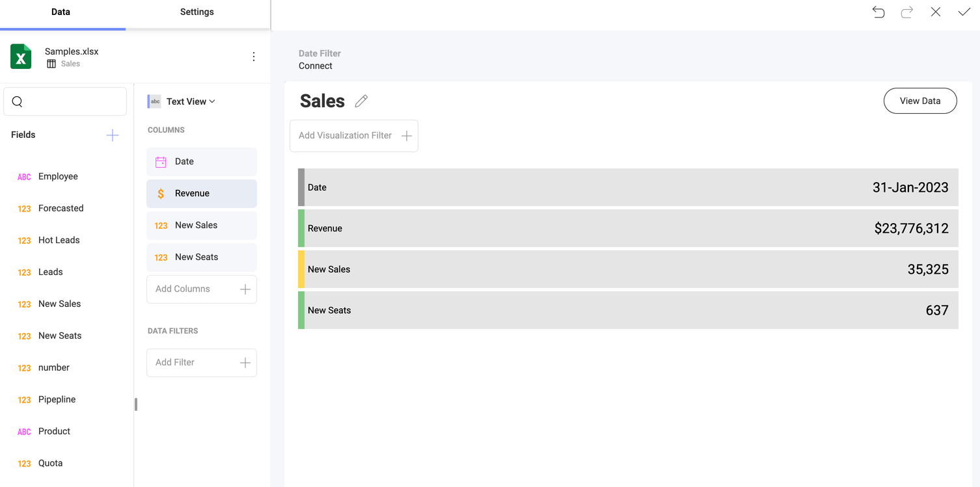Click the Samples.xlsx file name
Image resolution: width=980 pixels, height=487 pixels.
(x=72, y=51)
